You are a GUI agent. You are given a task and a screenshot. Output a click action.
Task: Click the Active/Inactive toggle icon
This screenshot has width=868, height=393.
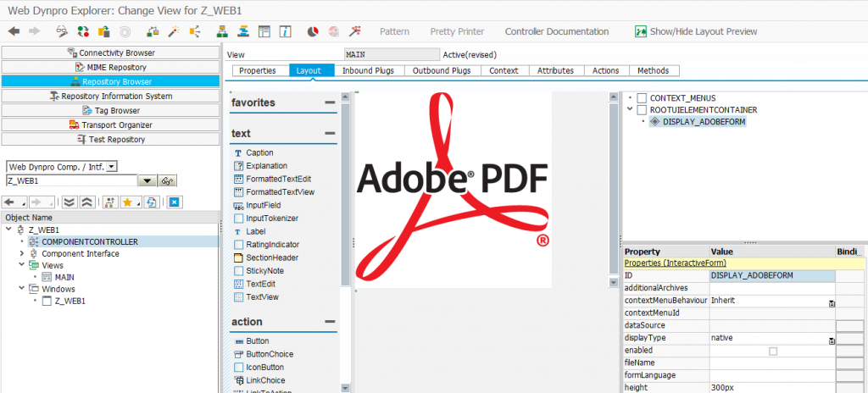coord(82,31)
